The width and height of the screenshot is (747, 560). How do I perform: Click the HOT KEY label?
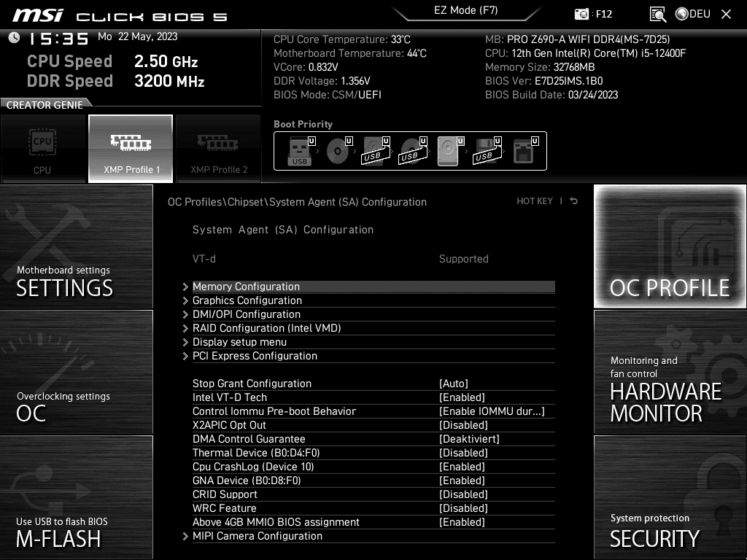click(535, 201)
